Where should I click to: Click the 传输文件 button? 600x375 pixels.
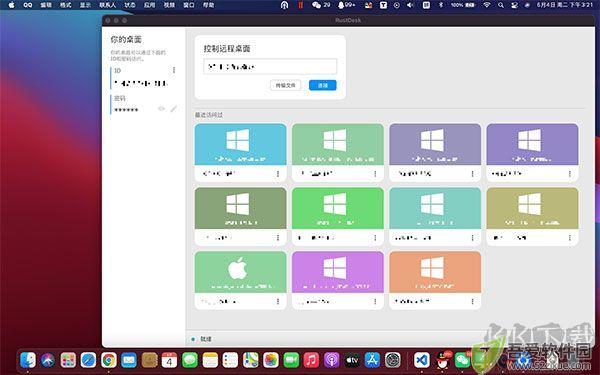[x=285, y=85]
